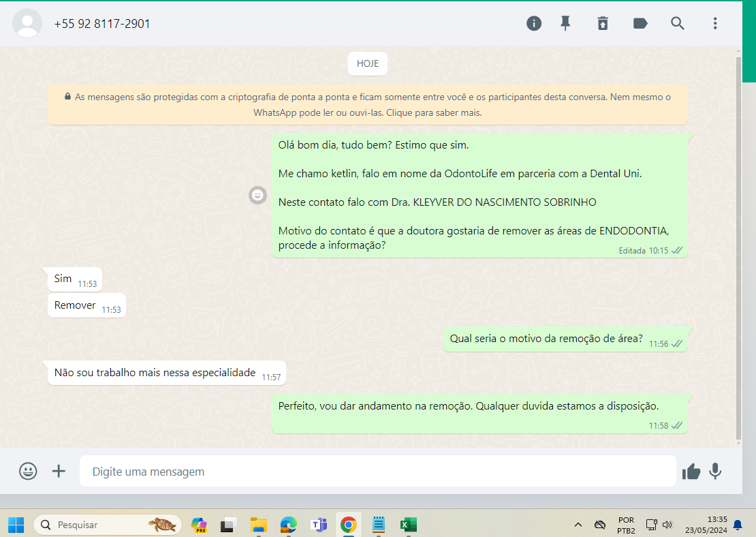The image size is (756, 537).
Task: Select 'Qual seria o motivo da remoção' message
Action: pyautogui.click(x=565, y=339)
